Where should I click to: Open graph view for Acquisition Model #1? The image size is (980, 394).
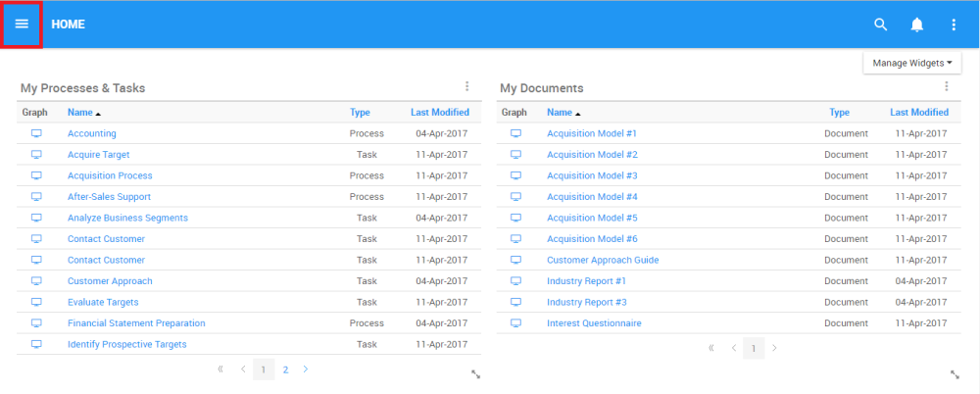[x=516, y=133]
